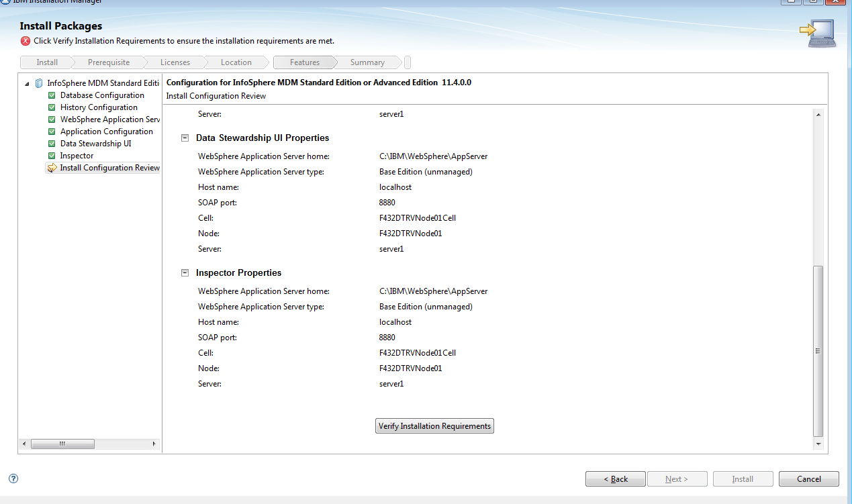Open the Summary wizard step
Viewport: 852px width, 504px height.
pos(367,62)
